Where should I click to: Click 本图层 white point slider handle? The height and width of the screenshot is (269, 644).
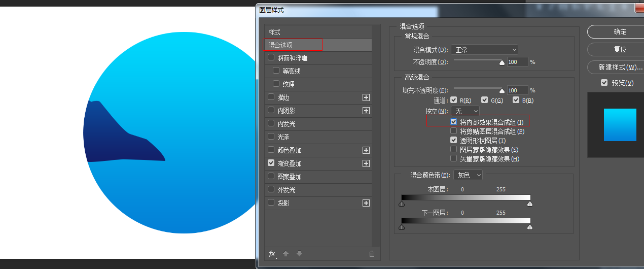pos(530,204)
